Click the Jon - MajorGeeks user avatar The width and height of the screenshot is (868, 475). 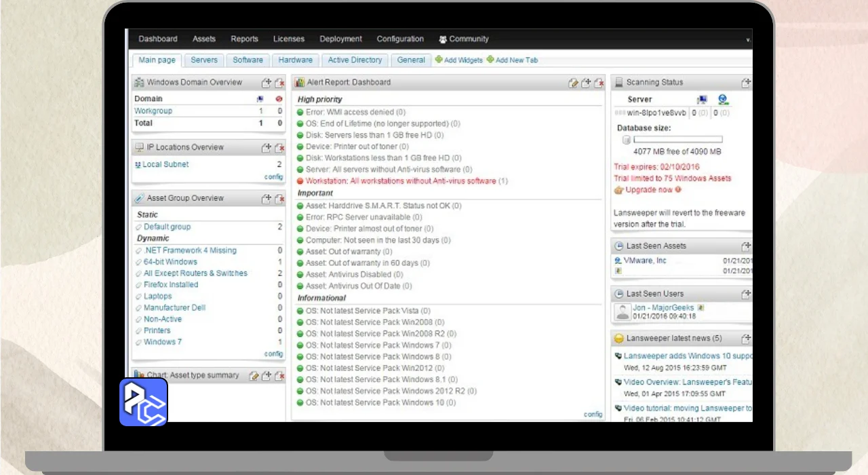pos(623,312)
